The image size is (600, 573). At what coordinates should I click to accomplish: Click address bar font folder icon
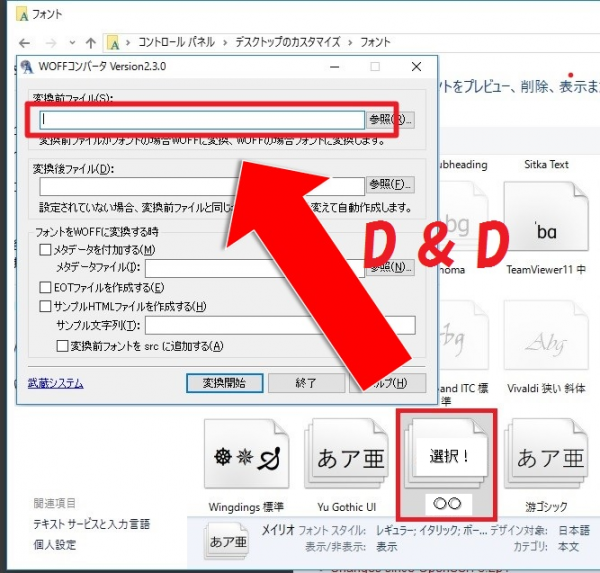tap(113, 42)
